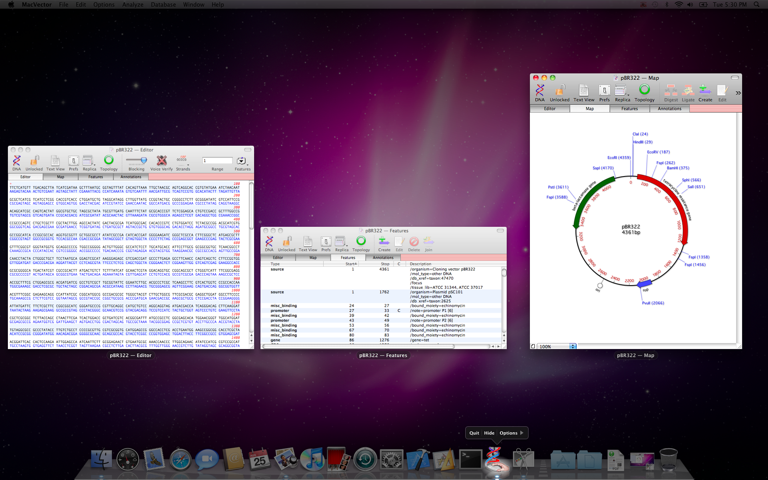This screenshot has width=768, height=480.
Task: Switch to the Features tab in the Map window
Action: 629,109
